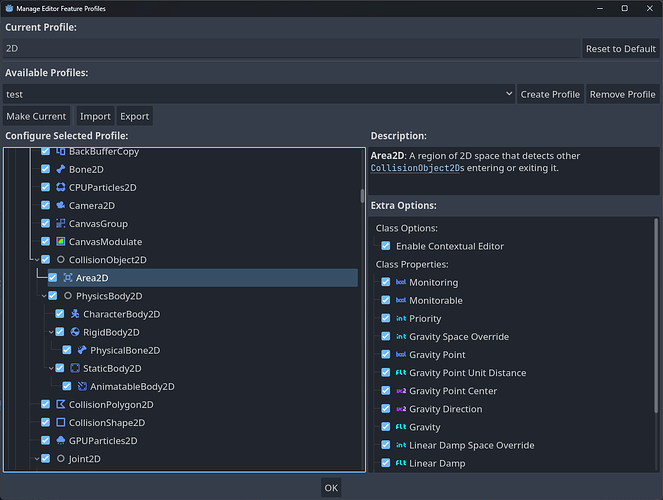Screen dimensions: 663x500
Task: Click the Godot logo in title bar
Action: pyautogui.click(x=9, y=8)
